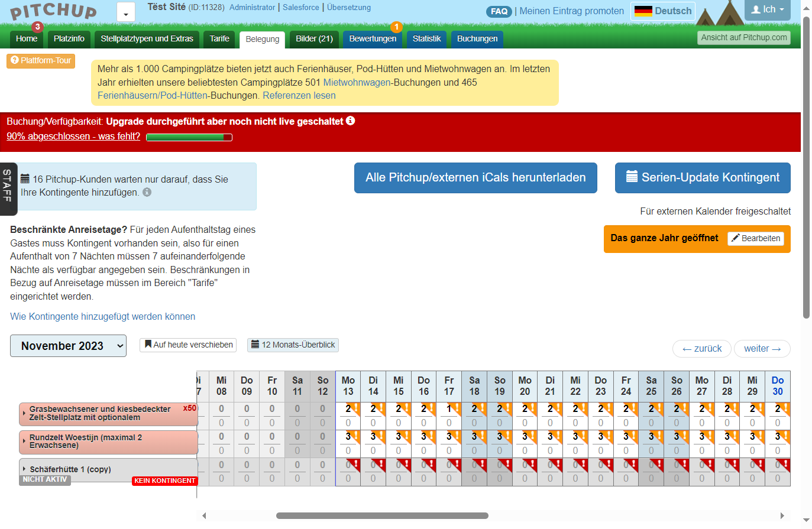Click the info icon after 'Kontingente hinzufügen'
812x529 pixels.
[x=147, y=192]
